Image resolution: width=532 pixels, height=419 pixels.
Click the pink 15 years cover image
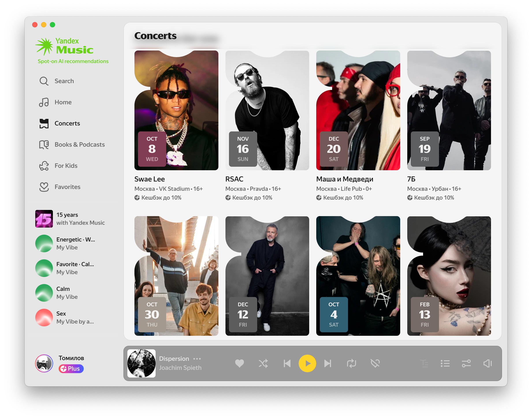click(44, 219)
